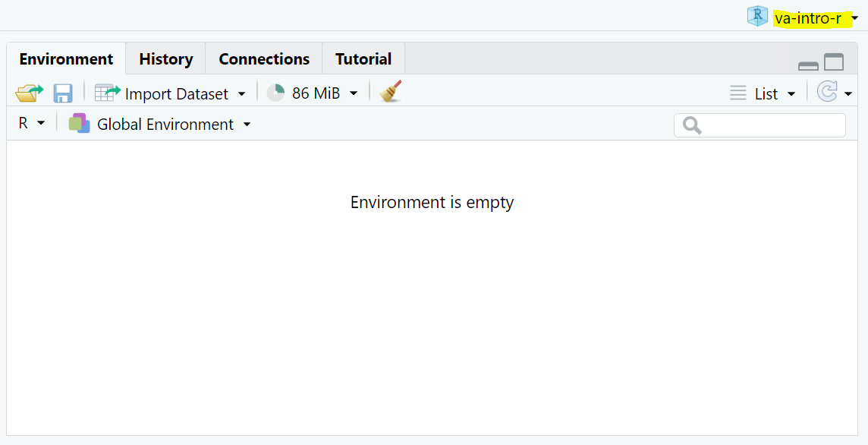Click the load workspace folder icon
This screenshot has width=868, height=445.
[x=29, y=93]
